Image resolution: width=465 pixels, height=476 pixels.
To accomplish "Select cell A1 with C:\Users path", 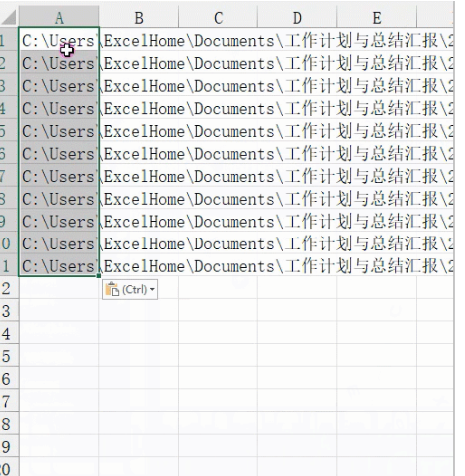I will pos(59,41).
